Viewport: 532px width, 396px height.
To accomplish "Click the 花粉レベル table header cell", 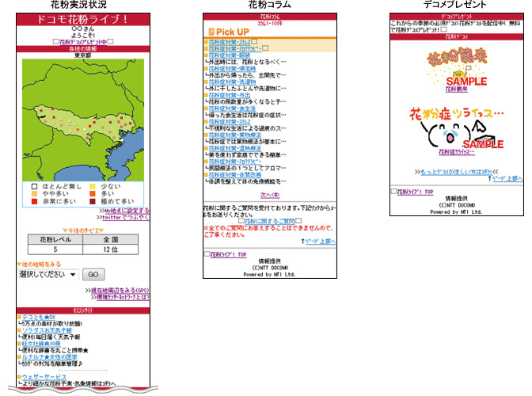I will pyautogui.click(x=55, y=239).
